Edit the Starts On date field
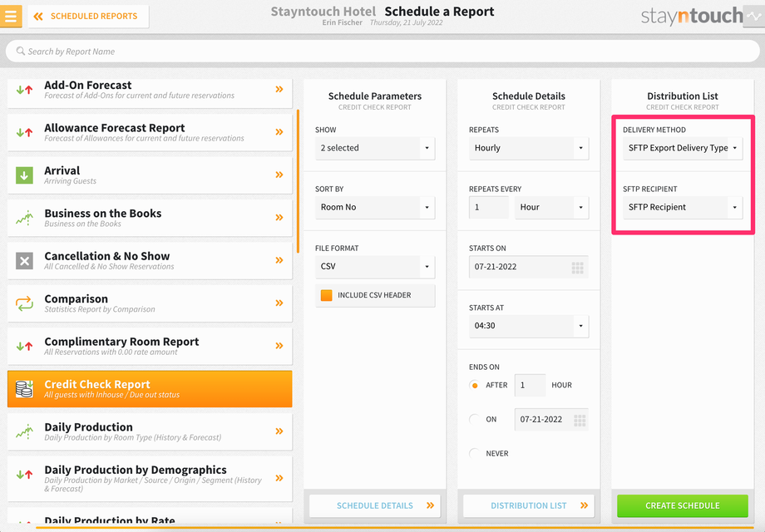Image resolution: width=765 pixels, height=532 pixels. coord(529,267)
